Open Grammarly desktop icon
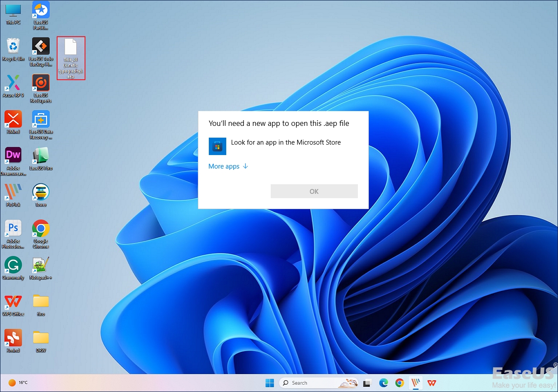The width and height of the screenshot is (558, 392). coord(13,264)
